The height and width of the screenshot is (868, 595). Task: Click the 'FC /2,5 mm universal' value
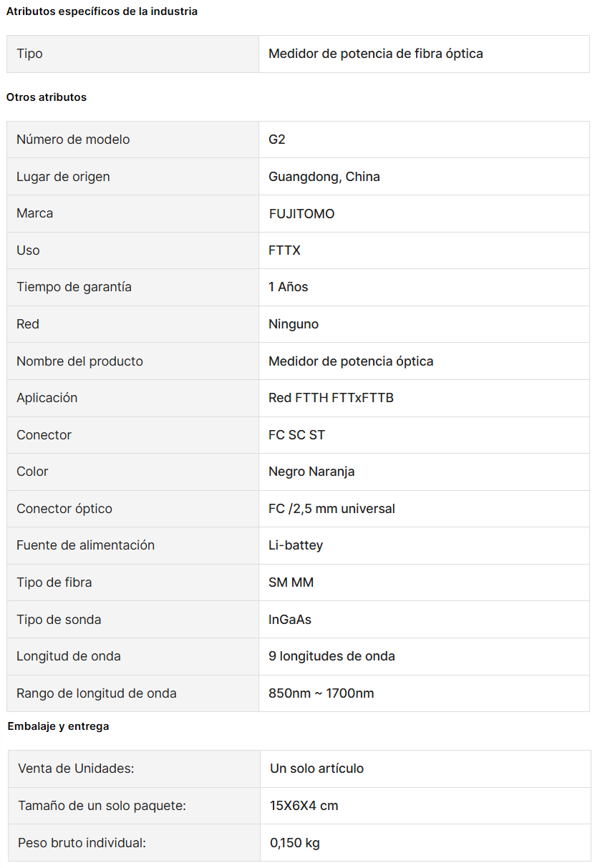tap(332, 509)
